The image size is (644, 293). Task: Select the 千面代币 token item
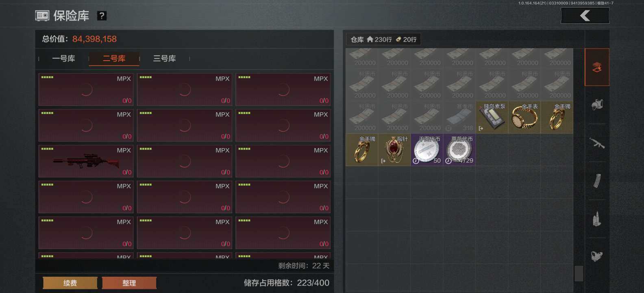click(x=427, y=150)
